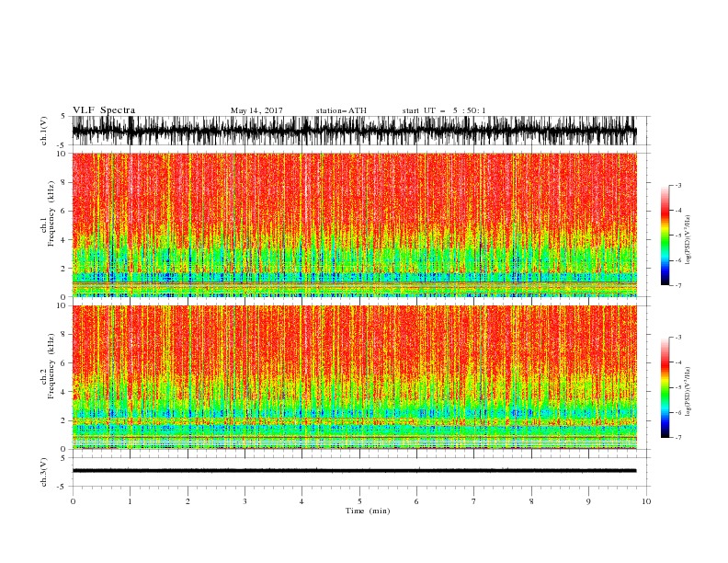Click the "4" kHz tick on ch.1 frequency axis

(x=64, y=240)
